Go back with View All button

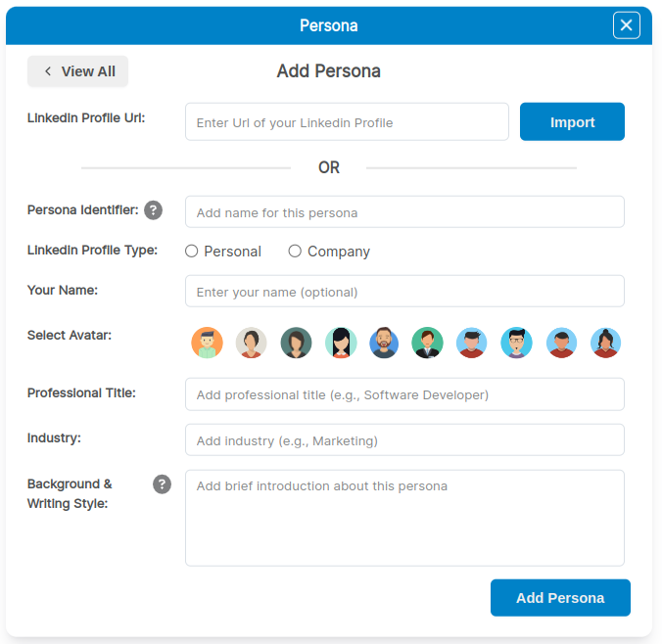[x=77, y=71]
